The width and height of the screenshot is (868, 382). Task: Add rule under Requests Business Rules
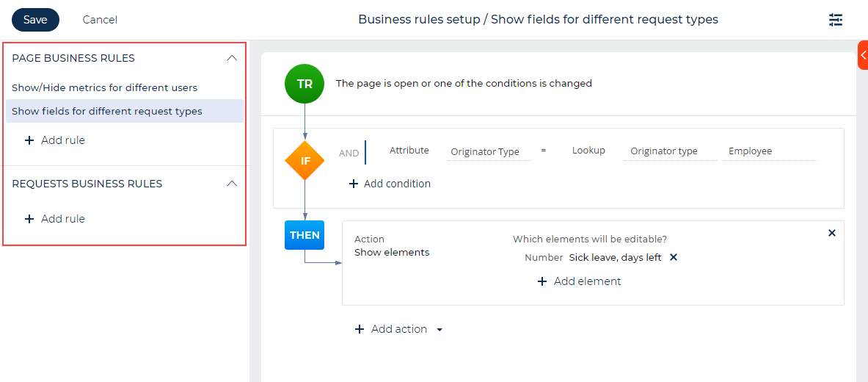55,219
